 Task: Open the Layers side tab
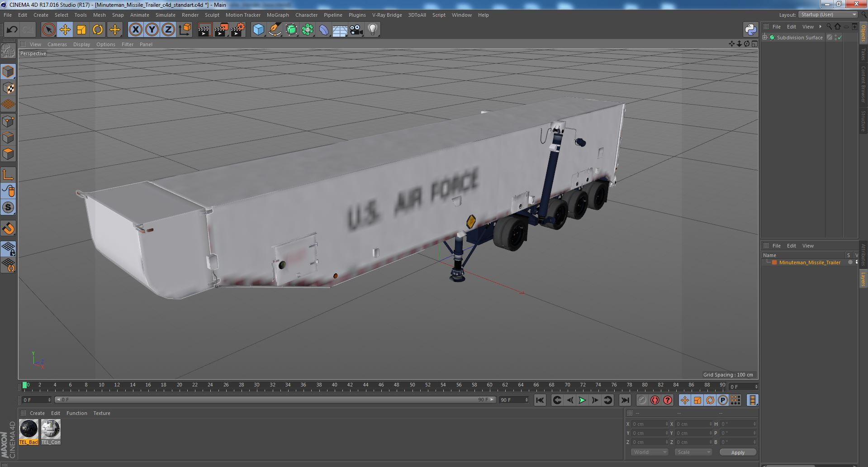863,279
